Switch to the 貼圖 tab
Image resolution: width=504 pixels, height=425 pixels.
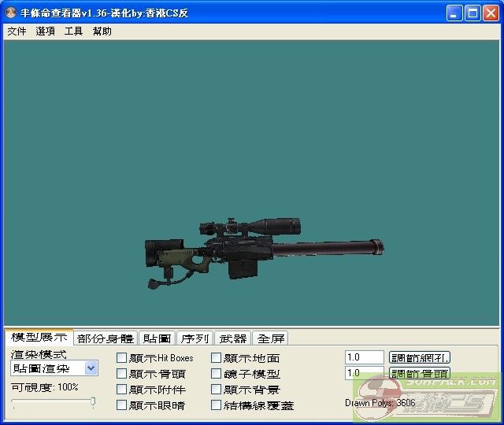[x=157, y=338]
